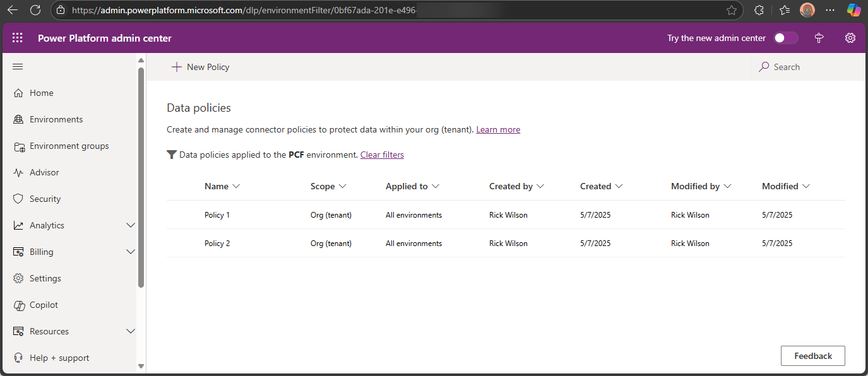
Task: Click All environments in Policy 2 row
Action: (413, 244)
